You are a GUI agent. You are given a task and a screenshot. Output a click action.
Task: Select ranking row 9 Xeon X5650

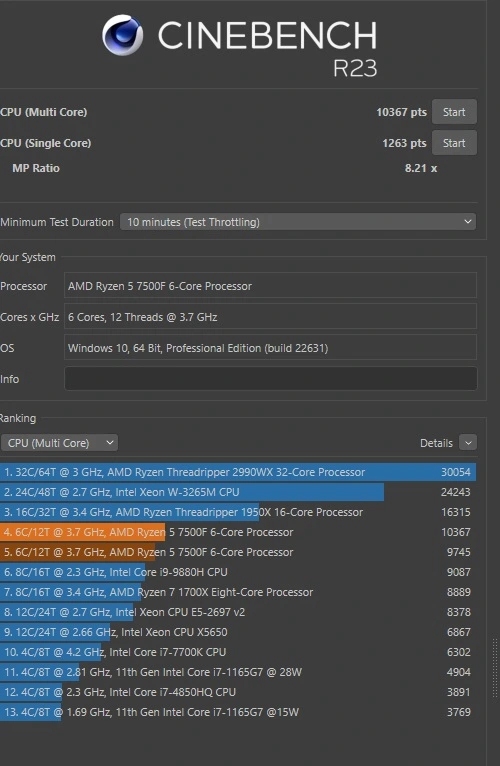coord(238,632)
